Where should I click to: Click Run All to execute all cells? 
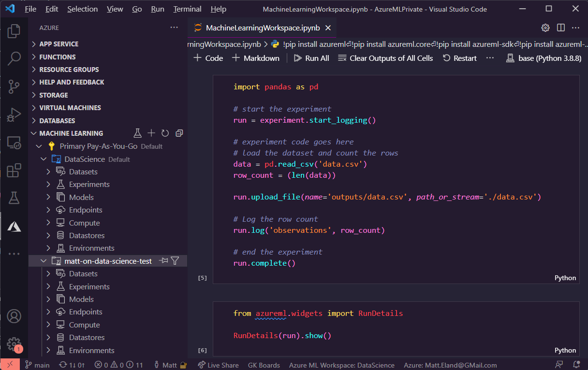(311, 57)
